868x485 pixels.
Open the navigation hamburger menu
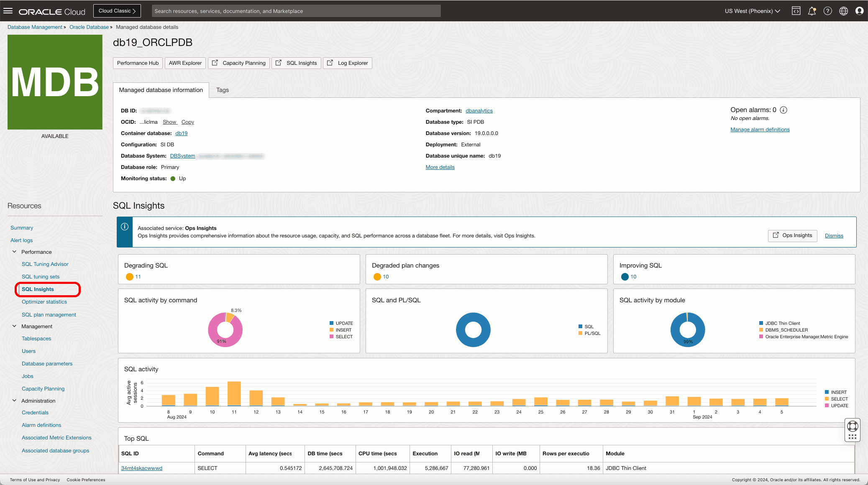click(x=8, y=10)
